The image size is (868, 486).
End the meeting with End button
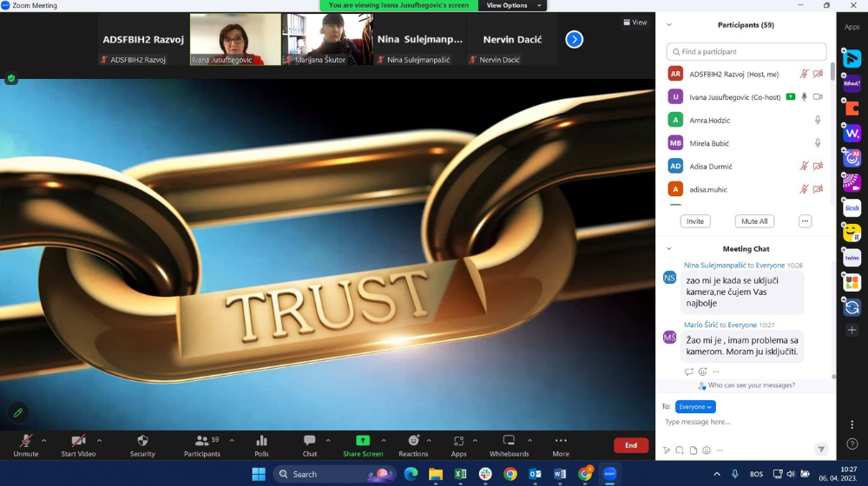tap(631, 445)
